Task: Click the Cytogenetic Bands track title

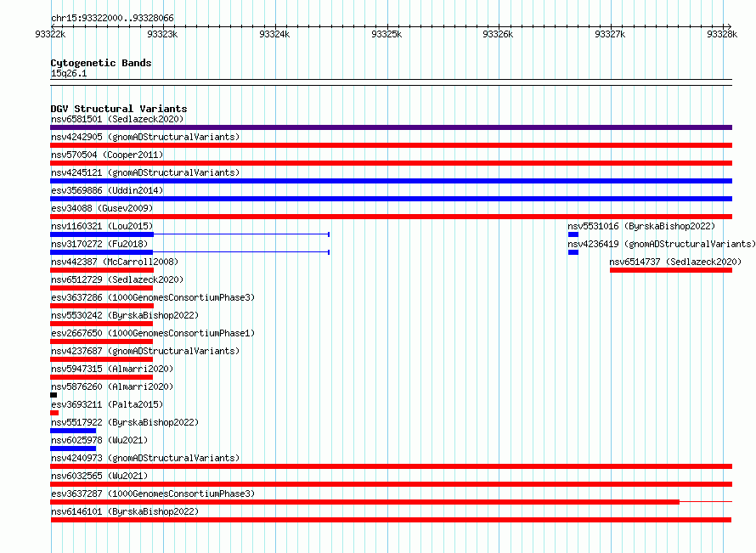Action: [101, 63]
